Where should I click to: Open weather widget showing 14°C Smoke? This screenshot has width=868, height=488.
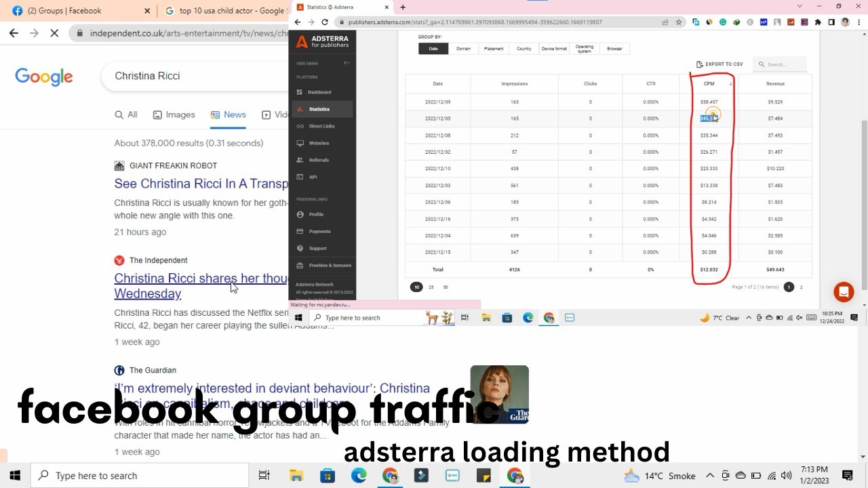[660, 476]
